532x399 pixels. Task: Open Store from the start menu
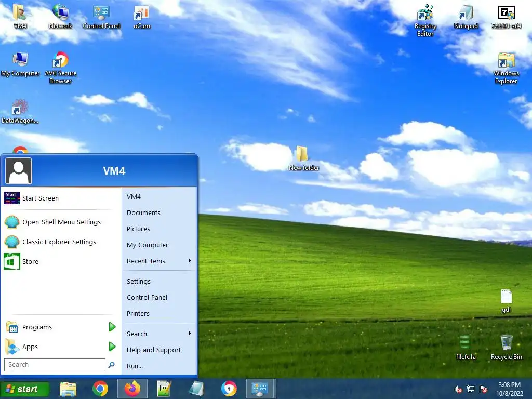60,262
